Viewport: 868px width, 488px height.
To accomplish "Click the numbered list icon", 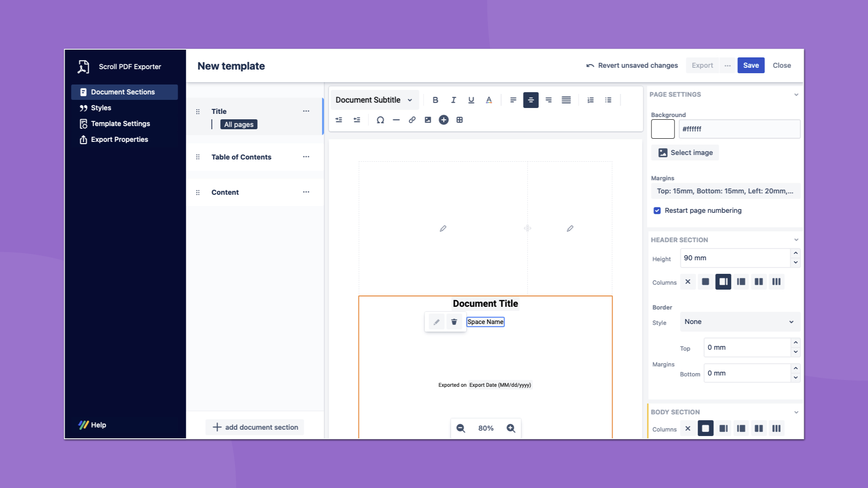I will (590, 99).
